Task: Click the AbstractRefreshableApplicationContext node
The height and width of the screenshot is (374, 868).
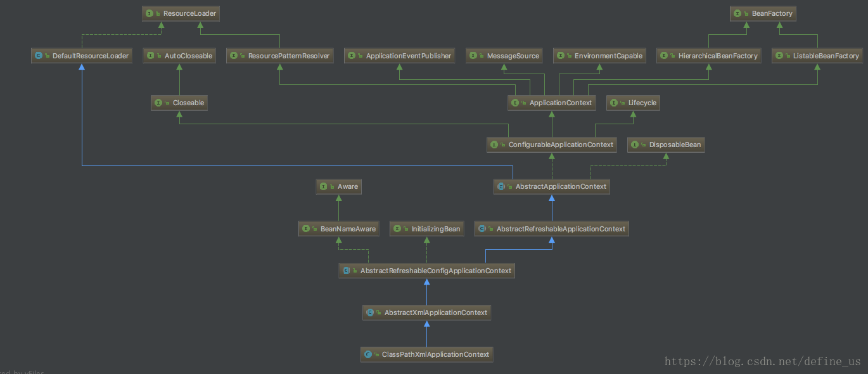Action: click(x=552, y=229)
